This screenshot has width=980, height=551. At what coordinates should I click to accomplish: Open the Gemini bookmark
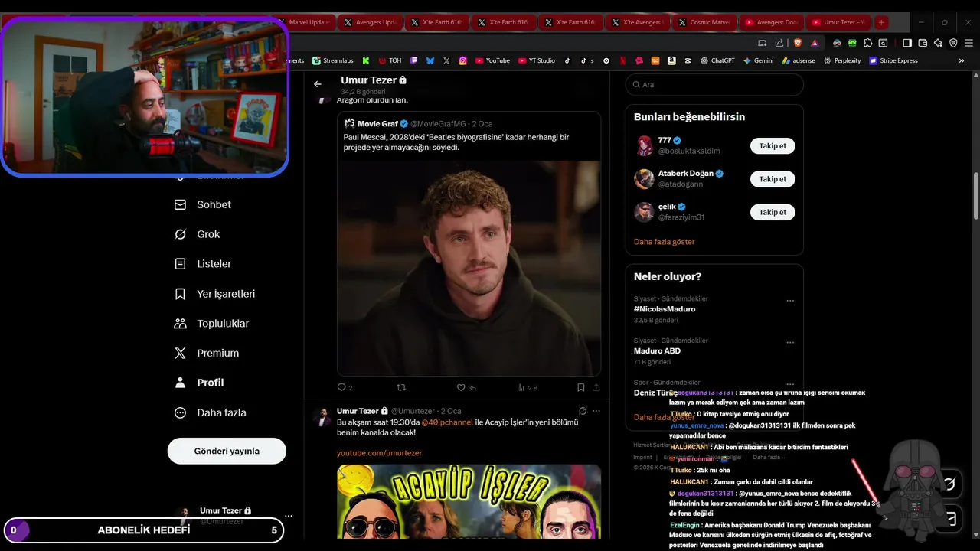[x=758, y=60]
